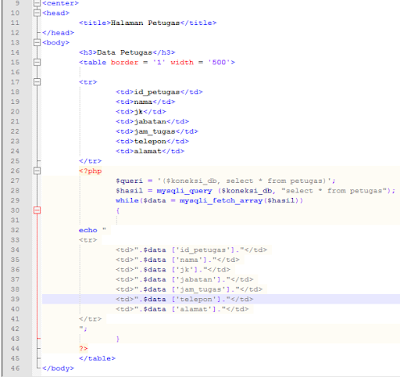Click the mysqli_fetch_array function name
Screen dimensions: 400x377
click(221, 201)
